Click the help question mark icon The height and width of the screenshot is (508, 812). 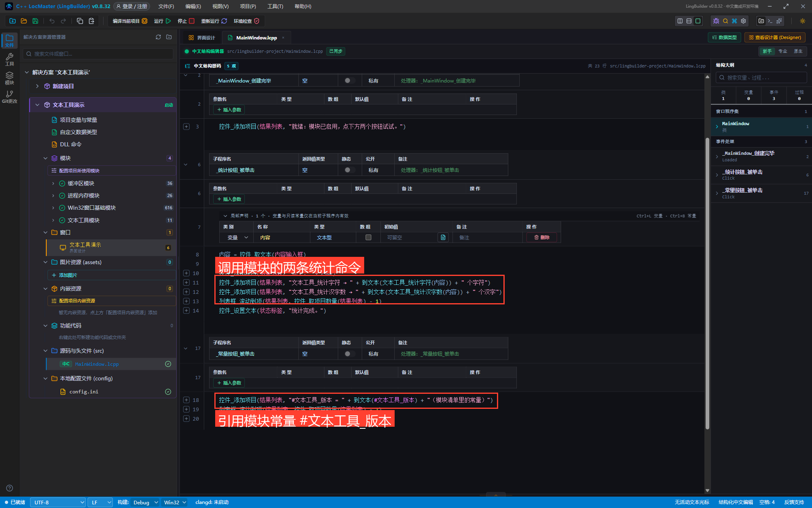pos(10,488)
